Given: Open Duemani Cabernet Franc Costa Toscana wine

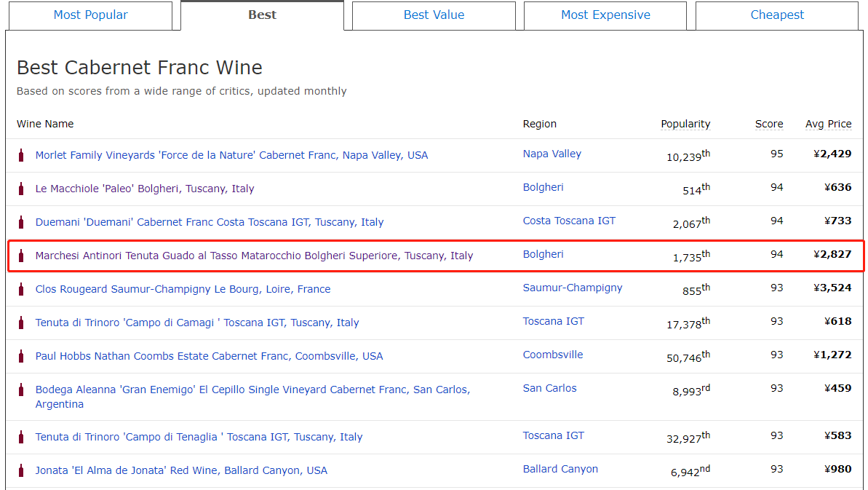Looking at the screenshot, I should (x=210, y=222).
